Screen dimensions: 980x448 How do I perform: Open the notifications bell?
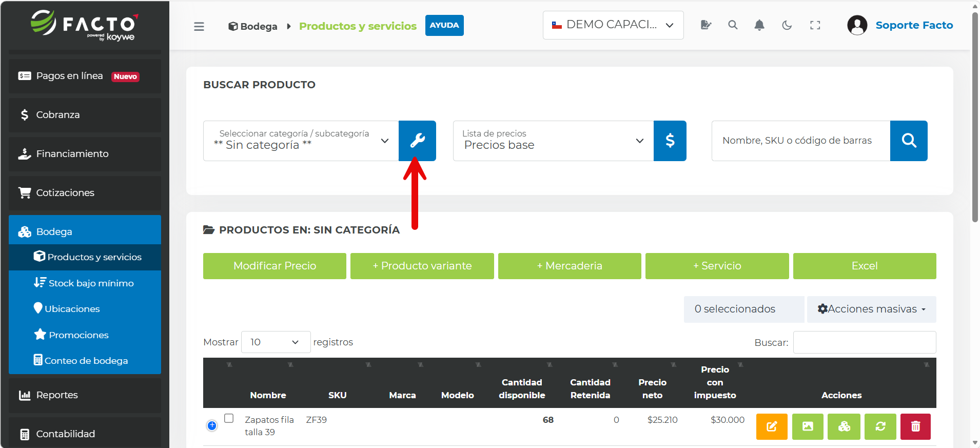tap(759, 25)
